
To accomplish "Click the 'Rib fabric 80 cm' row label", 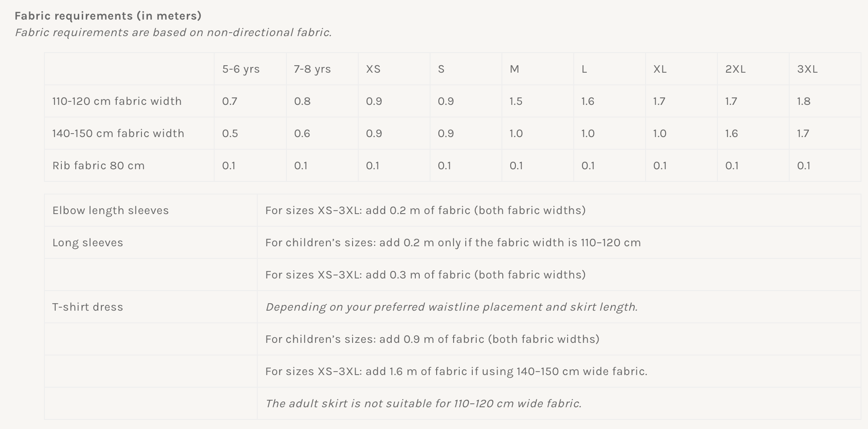I will pos(98,166).
